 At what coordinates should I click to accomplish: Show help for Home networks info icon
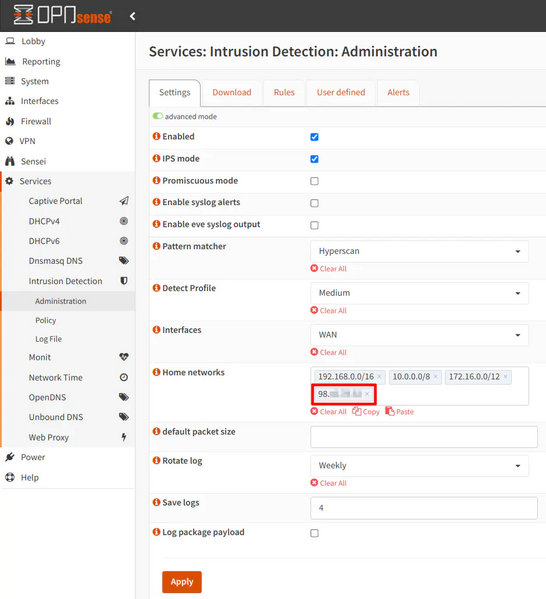pos(156,372)
